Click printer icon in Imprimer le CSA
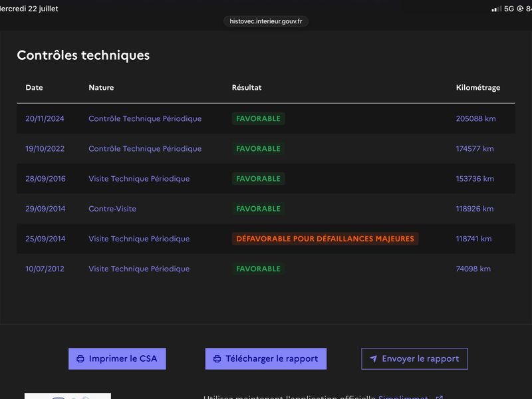Screen dimensions: 532x399 (x=80, y=359)
